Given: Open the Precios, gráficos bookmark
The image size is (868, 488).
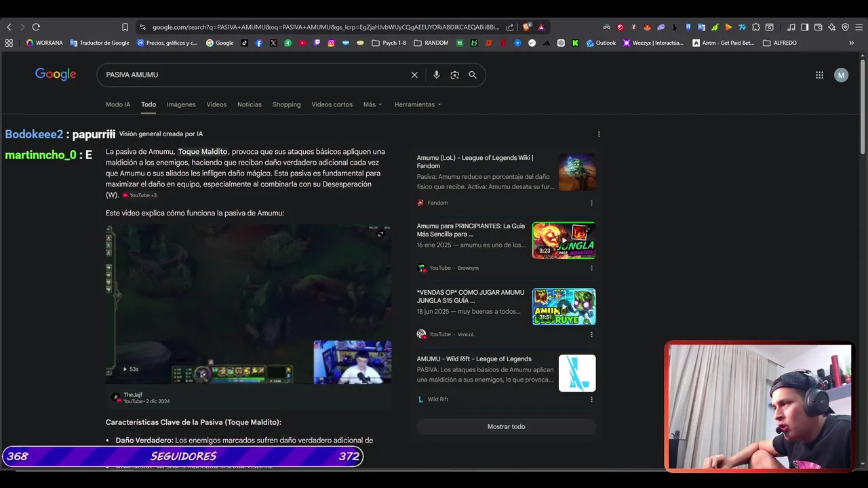Looking at the screenshot, I should click(167, 43).
